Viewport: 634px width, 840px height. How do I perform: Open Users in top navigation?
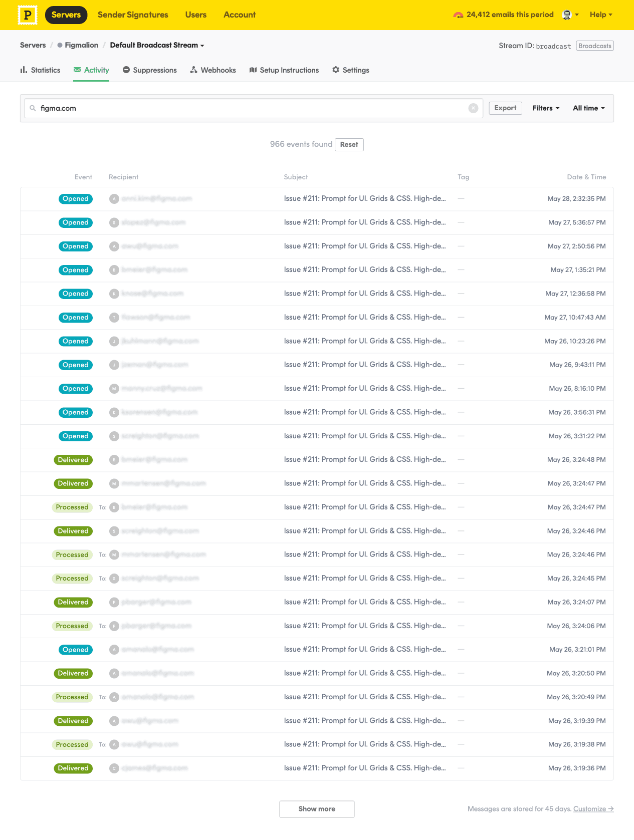pos(195,15)
